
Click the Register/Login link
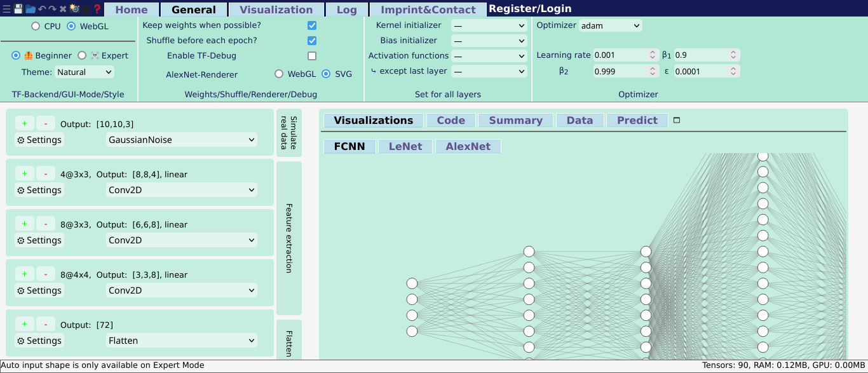[530, 9]
